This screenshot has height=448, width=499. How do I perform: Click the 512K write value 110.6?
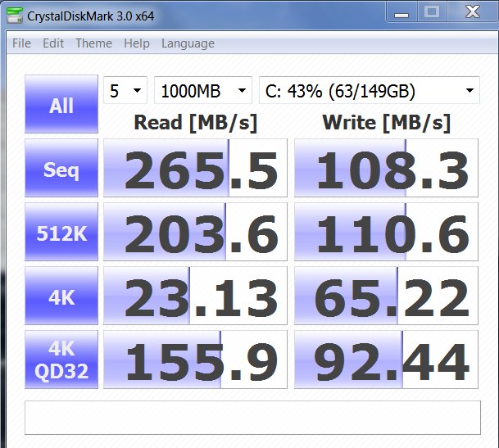click(386, 232)
